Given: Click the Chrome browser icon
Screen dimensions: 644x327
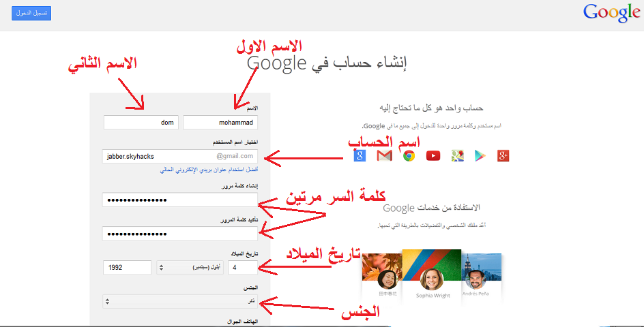Looking at the screenshot, I should click(x=409, y=156).
